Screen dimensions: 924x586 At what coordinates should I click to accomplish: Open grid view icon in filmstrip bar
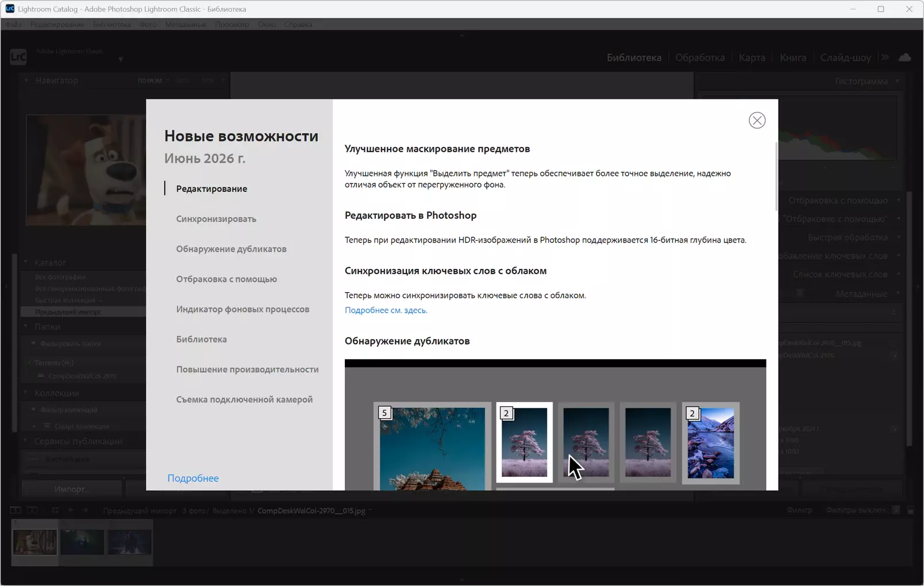(x=55, y=510)
